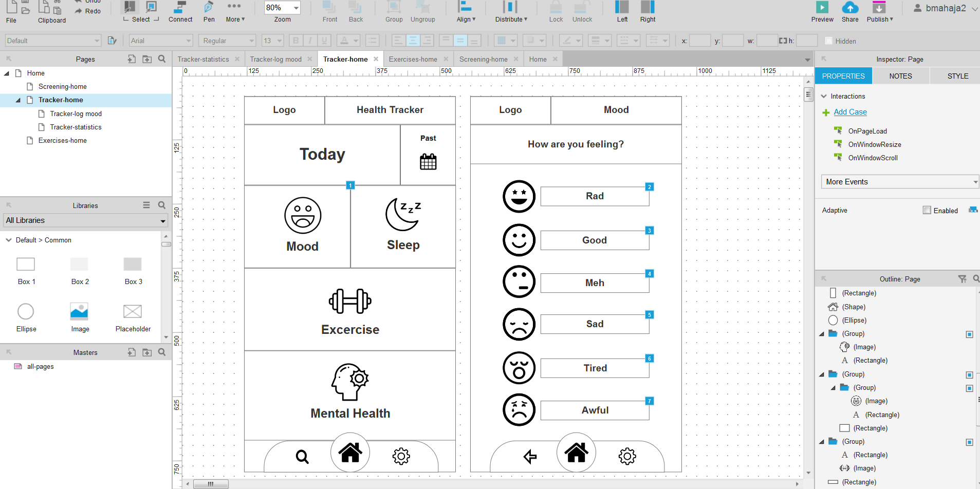Toggle the Hidden checkbox

(828, 41)
